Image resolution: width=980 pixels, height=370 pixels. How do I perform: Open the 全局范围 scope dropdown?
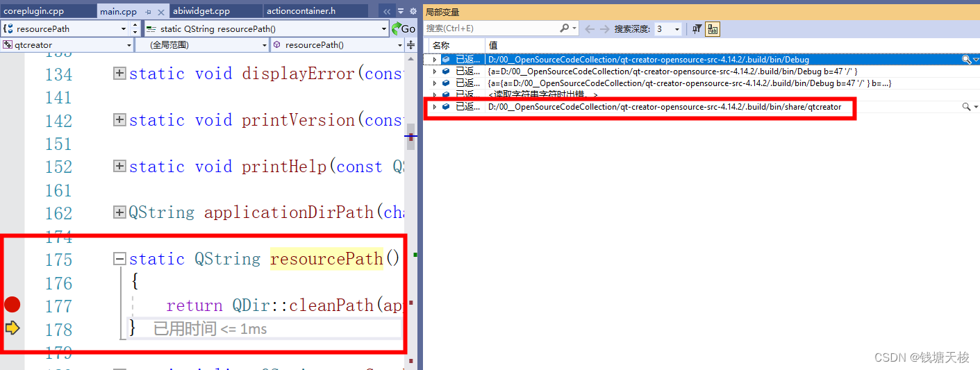click(x=202, y=45)
